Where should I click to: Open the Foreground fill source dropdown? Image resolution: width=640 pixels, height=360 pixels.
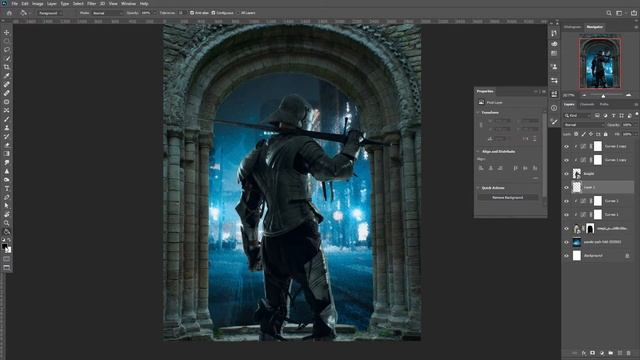click(50, 13)
